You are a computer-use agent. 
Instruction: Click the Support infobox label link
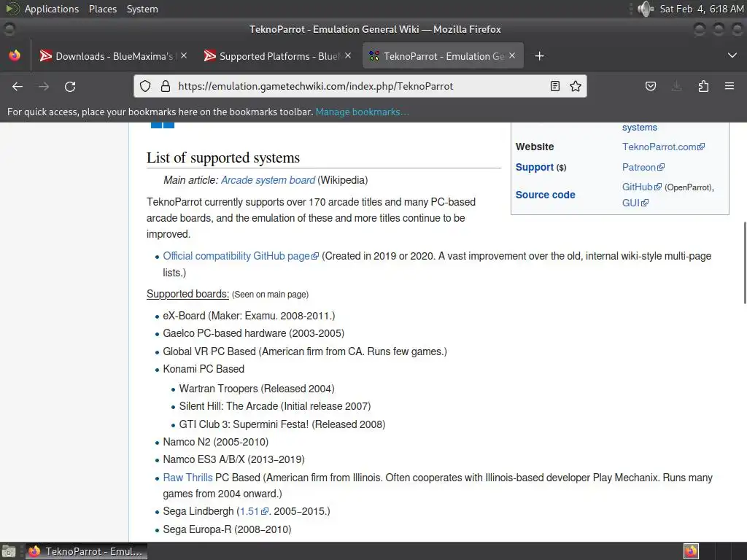(535, 167)
